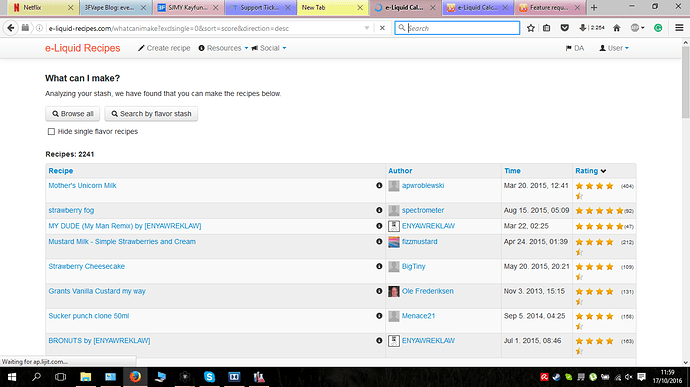Click in the browser Search field

(x=457, y=28)
